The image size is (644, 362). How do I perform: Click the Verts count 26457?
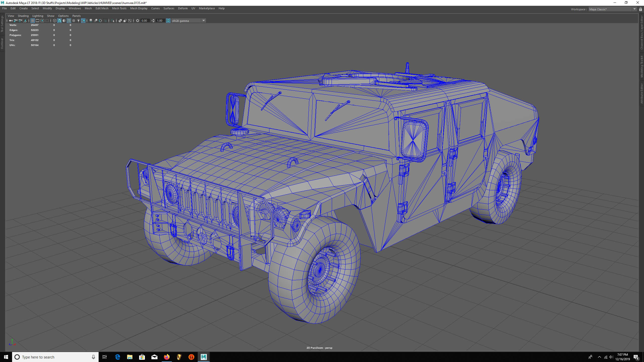34,25
